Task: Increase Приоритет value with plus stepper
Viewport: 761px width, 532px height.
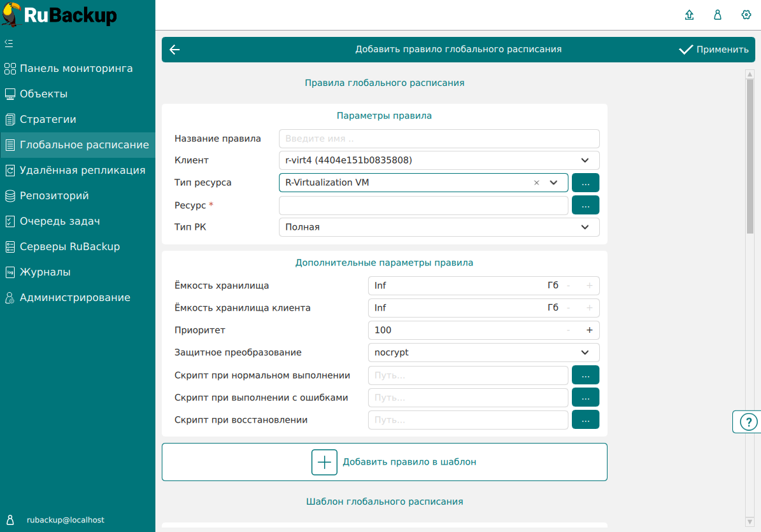Action: pos(589,330)
